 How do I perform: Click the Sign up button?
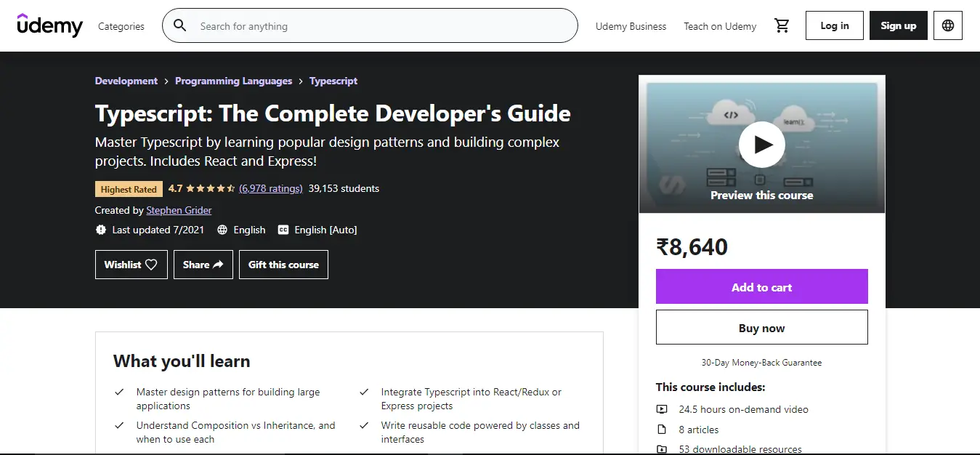click(x=899, y=25)
